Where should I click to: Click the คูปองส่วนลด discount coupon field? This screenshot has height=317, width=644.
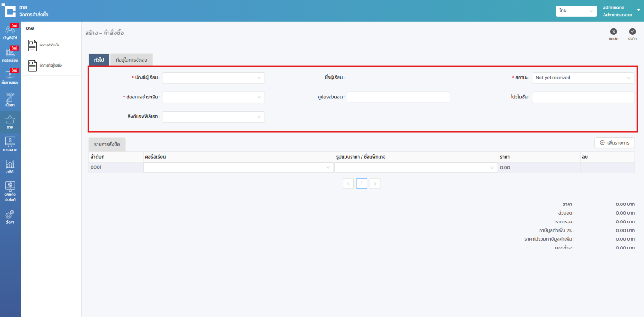tap(398, 97)
